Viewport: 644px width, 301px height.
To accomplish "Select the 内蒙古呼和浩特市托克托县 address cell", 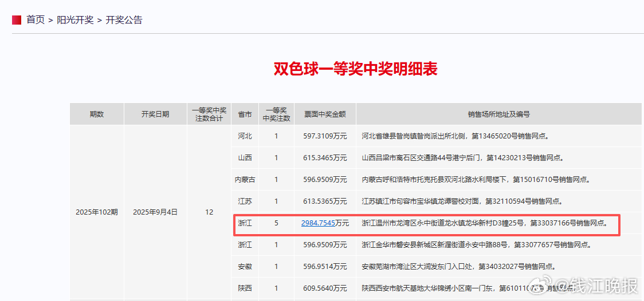I will (499, 179).
